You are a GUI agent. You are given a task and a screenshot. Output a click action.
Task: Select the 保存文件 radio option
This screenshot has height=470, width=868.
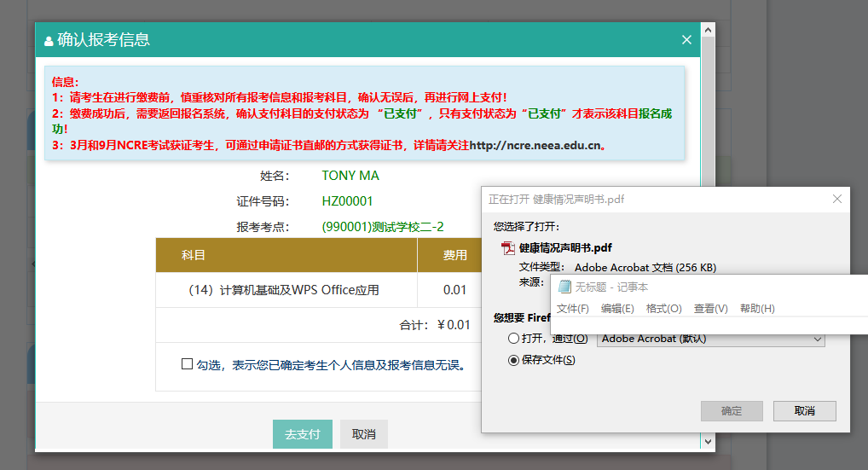point(513,360)
